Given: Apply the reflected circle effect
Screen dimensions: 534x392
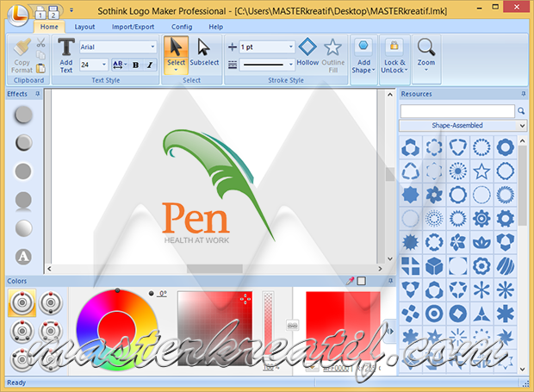Looking at the screenshot, I should click(x=23, y=200).
